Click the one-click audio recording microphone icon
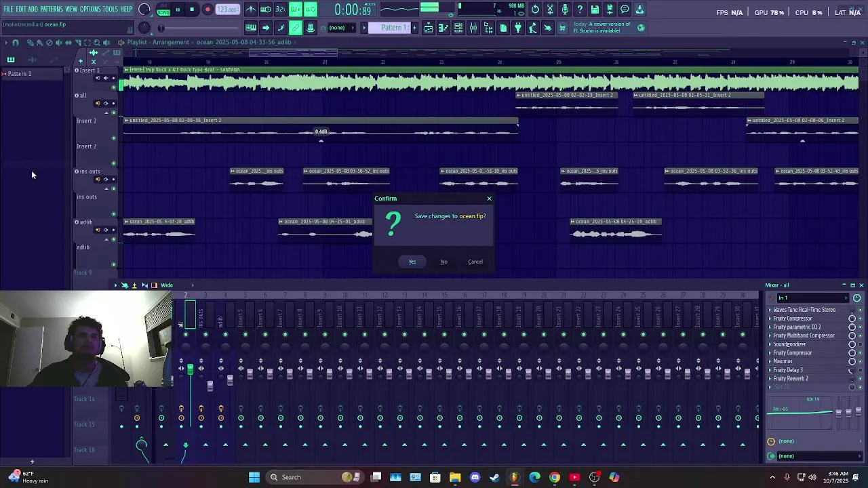868x488 pixels. pyautogui.click(x=565, y=9)
